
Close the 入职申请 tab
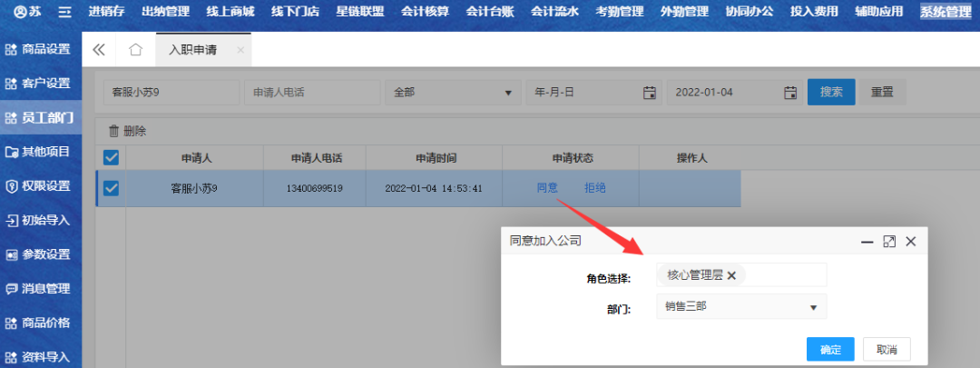pyautogui.click(x=240, y=51)
